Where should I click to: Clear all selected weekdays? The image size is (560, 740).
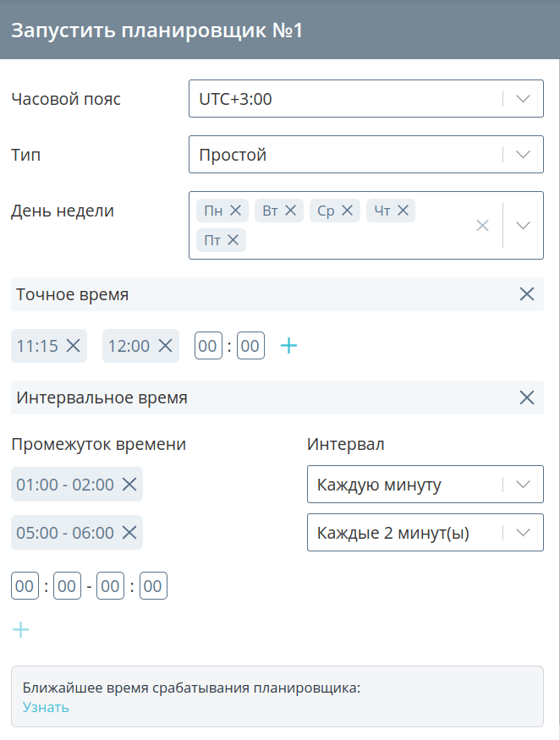482,226
